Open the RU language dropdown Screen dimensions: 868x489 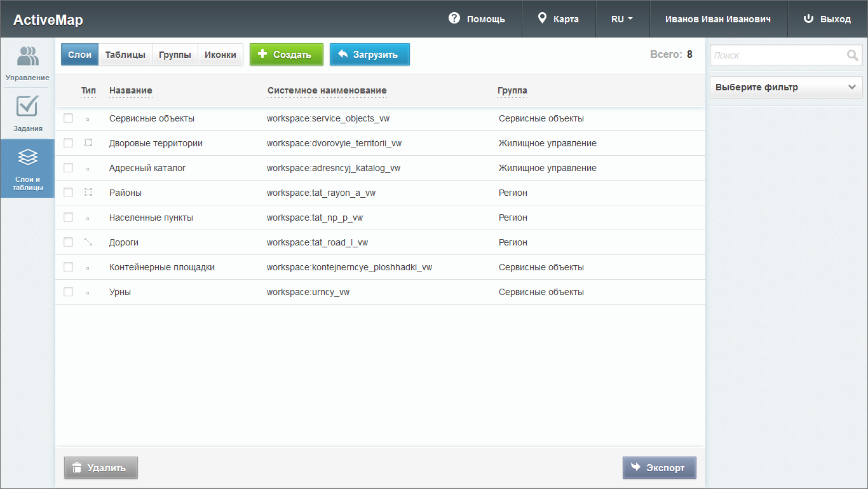pos(621,19)
